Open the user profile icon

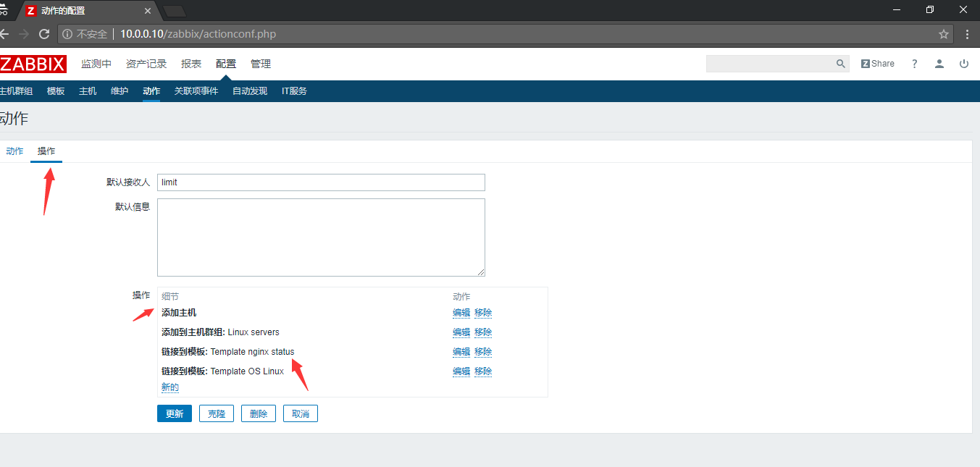939,64
